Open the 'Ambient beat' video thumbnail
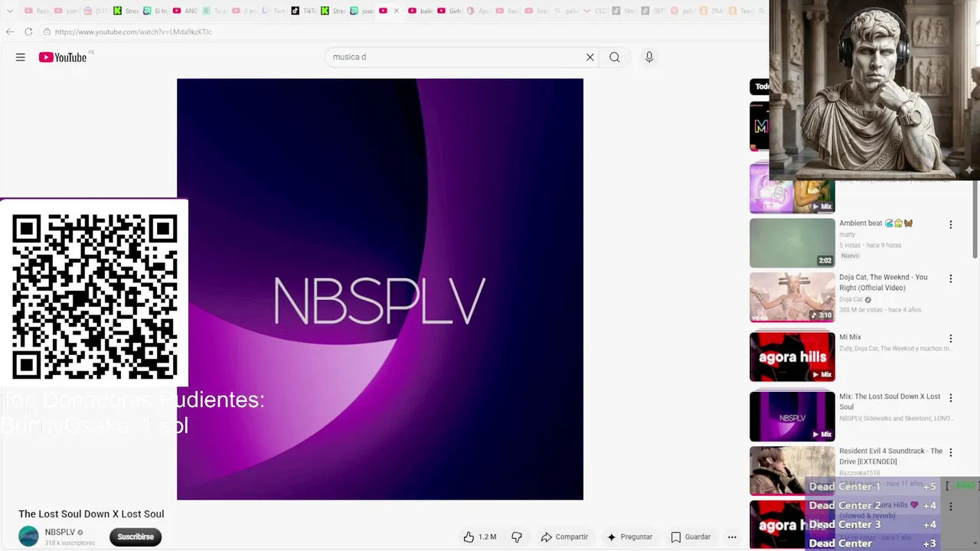 792,243
